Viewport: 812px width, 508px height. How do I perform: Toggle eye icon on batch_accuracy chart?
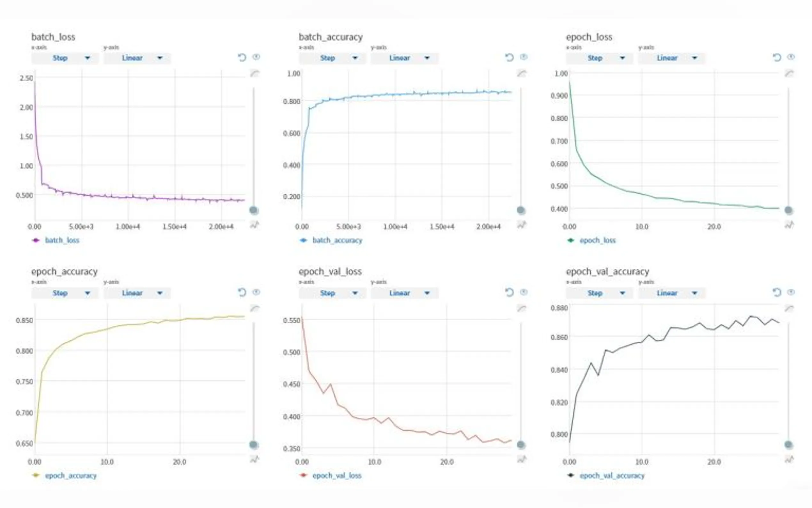pos(524,57)
